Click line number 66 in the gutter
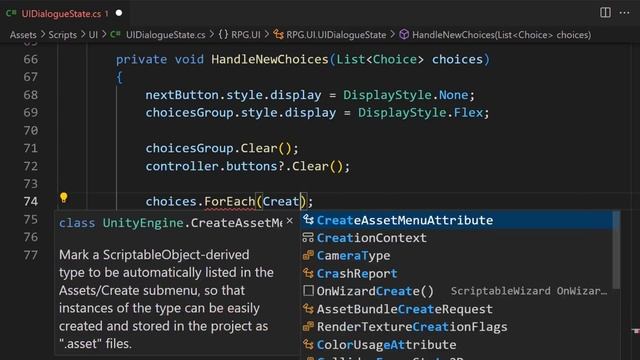This screenshot has height=360, width=640. tap(31, 60)
